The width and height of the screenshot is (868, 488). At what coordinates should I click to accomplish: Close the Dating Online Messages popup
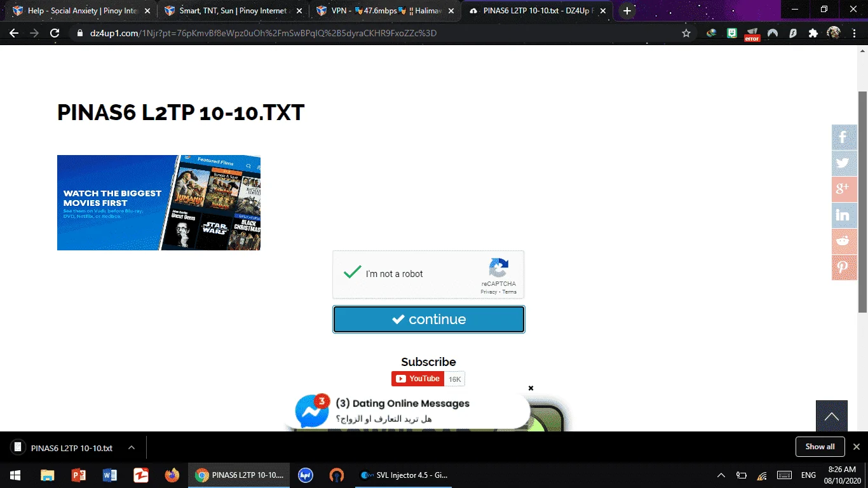point(531,388)
